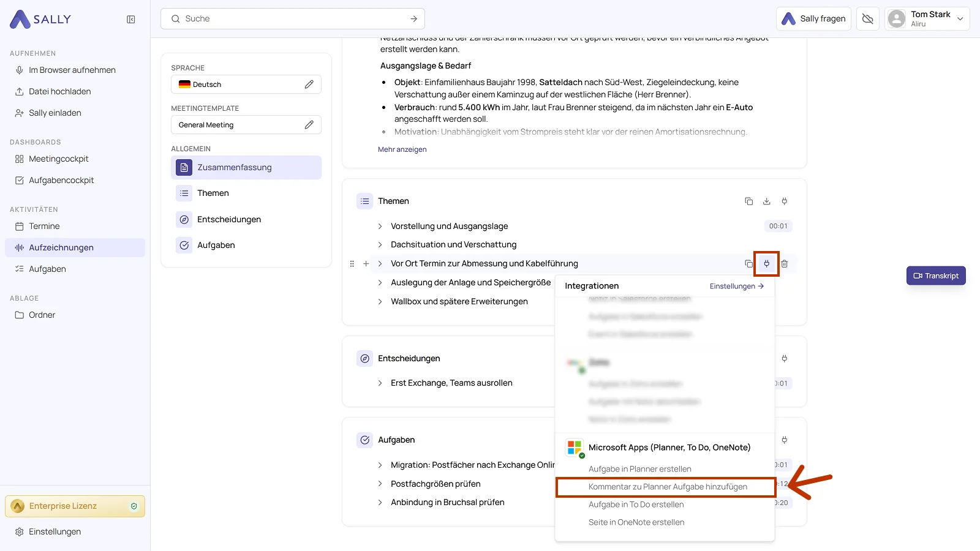Focus the Suche search field
This screenshot has height=551, width=980.
293,19
